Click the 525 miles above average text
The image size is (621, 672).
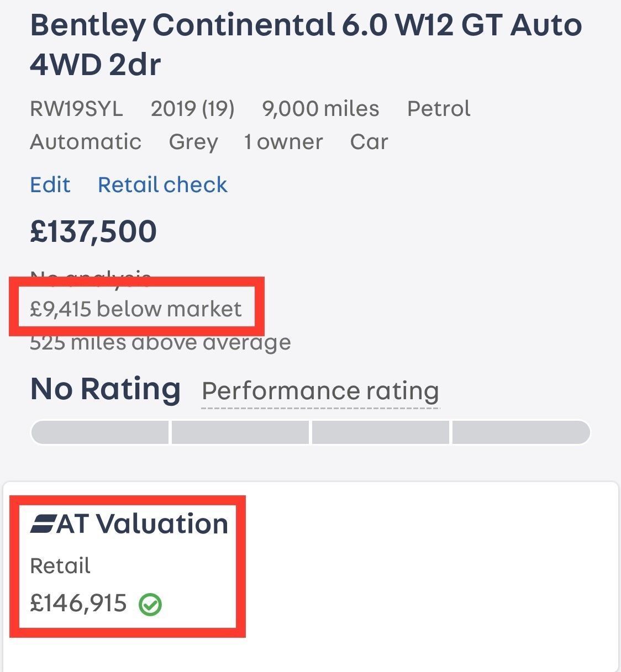pos(160,343)
